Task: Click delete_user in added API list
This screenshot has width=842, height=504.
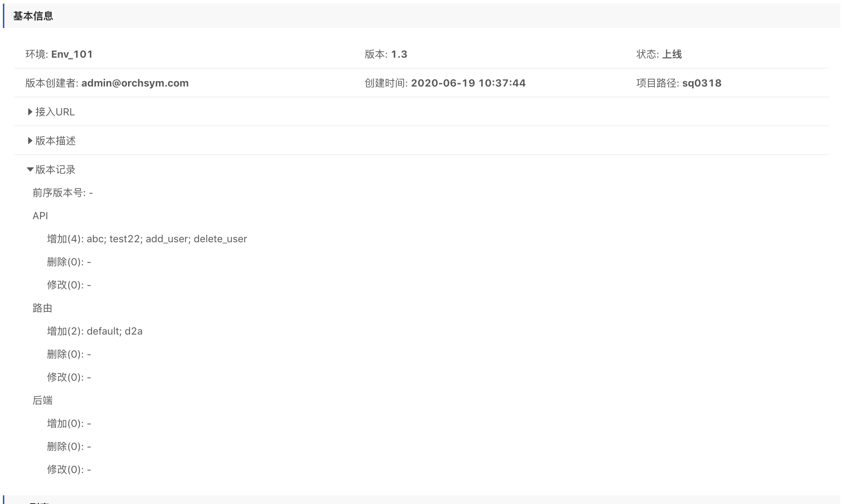Action: pyautogui.click(x=220, y=239)
